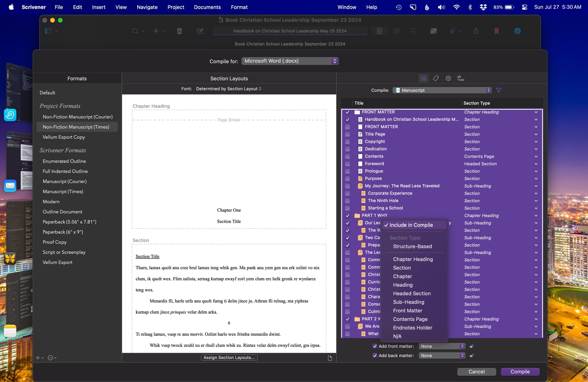588x382 pixels.
Task: Open compile options gear icon
Action: (x=448, y=78)
